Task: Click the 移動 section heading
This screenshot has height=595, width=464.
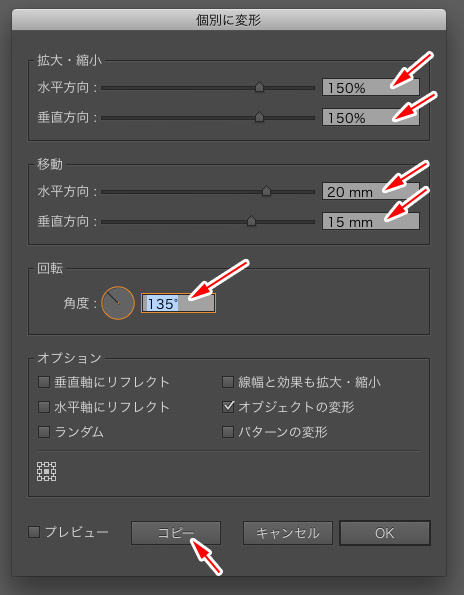Action: pos(50,165)
